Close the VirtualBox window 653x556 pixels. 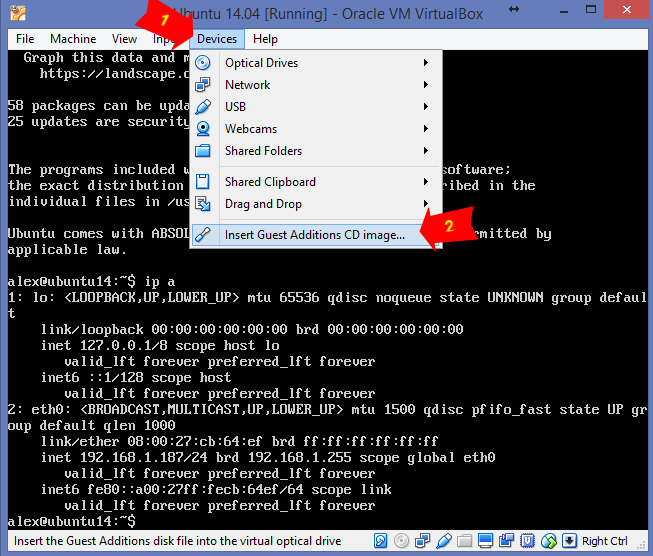coord(626,10)
